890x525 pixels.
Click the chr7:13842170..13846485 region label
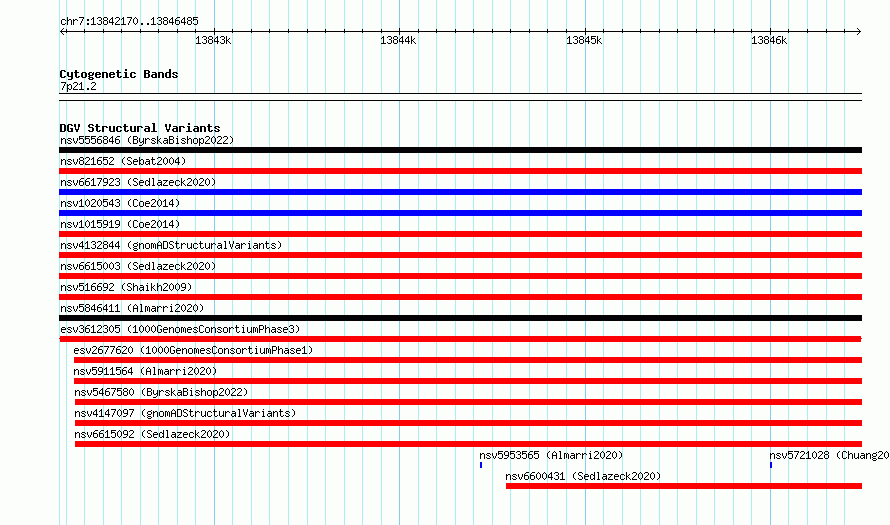[x=129, y=21]
